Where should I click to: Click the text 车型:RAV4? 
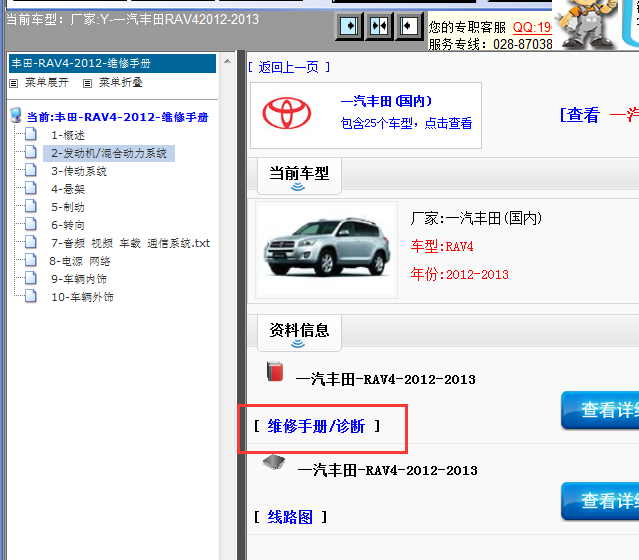pos(442,247)
